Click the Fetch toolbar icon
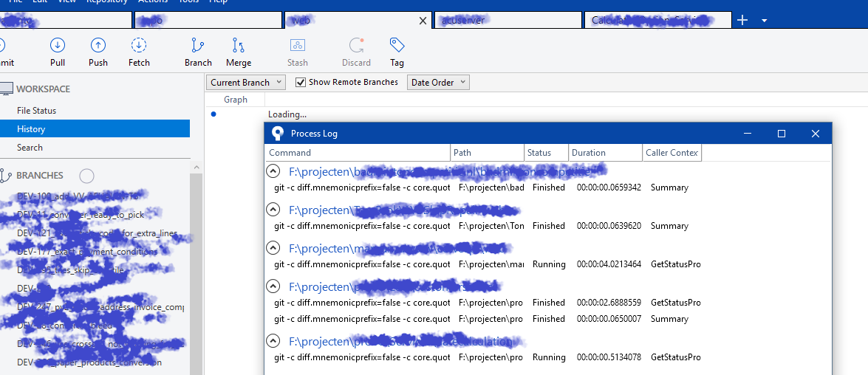868x375 pixels. coord(138,45)
